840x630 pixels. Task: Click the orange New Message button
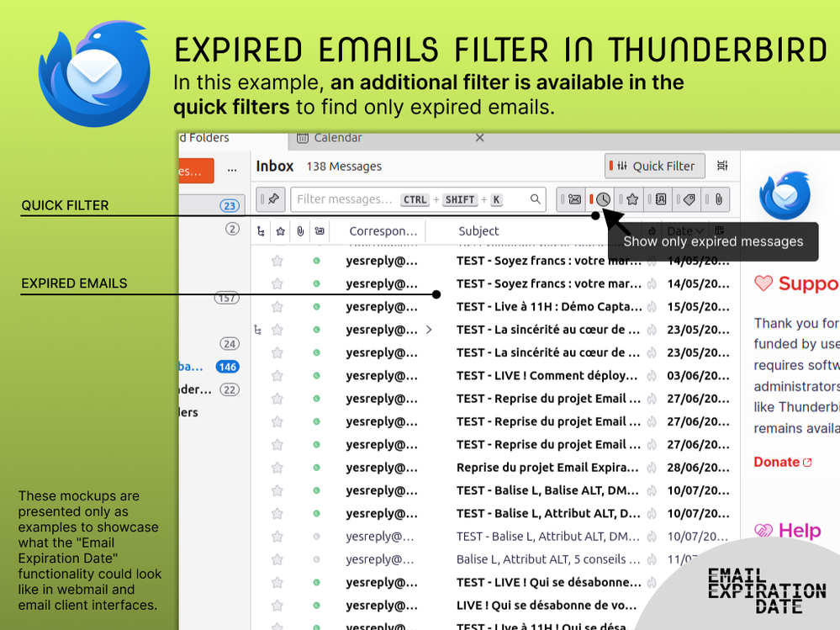point(196,171)
